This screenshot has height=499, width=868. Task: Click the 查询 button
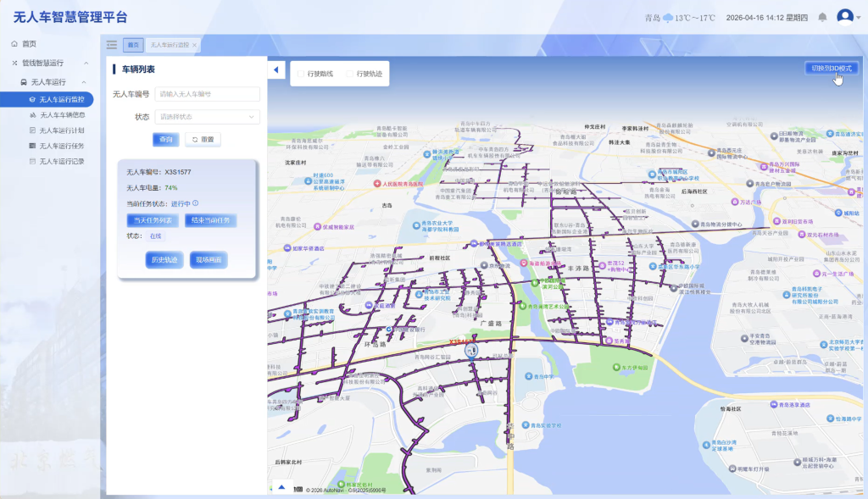[166, 140]
